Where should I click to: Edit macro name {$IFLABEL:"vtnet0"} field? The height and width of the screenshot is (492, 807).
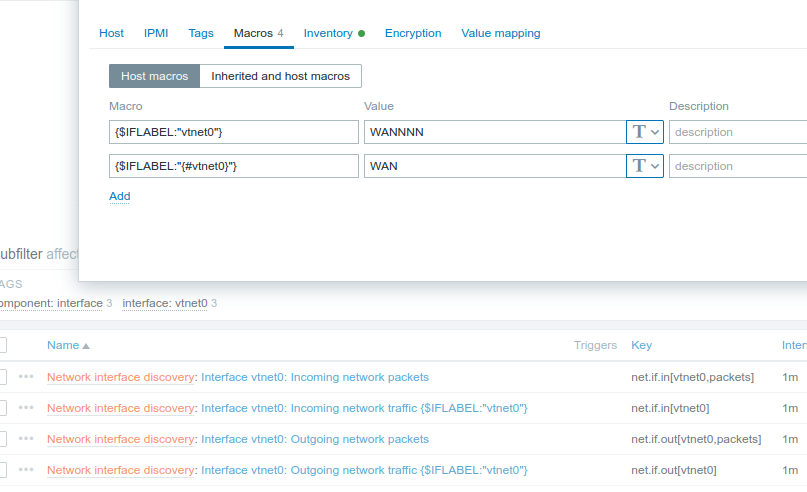point(234,132)
